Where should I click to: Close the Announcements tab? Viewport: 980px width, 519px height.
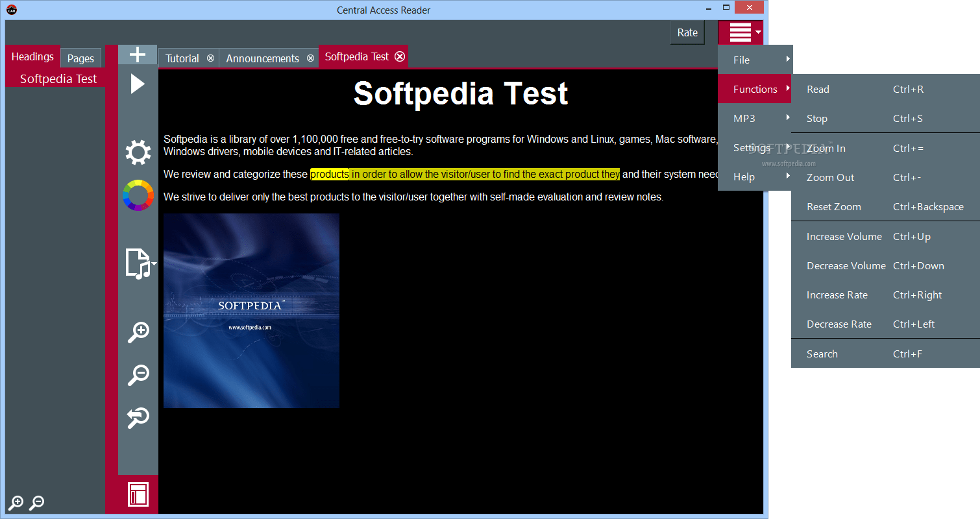[x=310, y=58]
